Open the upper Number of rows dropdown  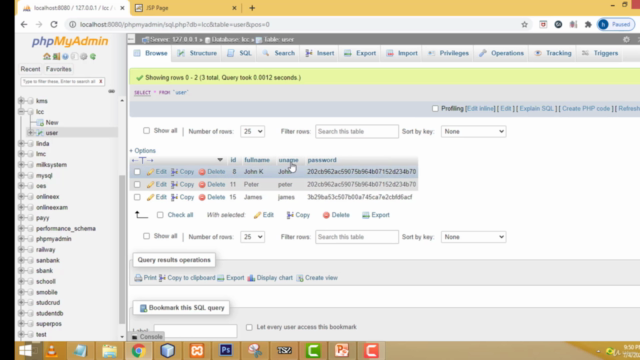[x=252, y=131]
